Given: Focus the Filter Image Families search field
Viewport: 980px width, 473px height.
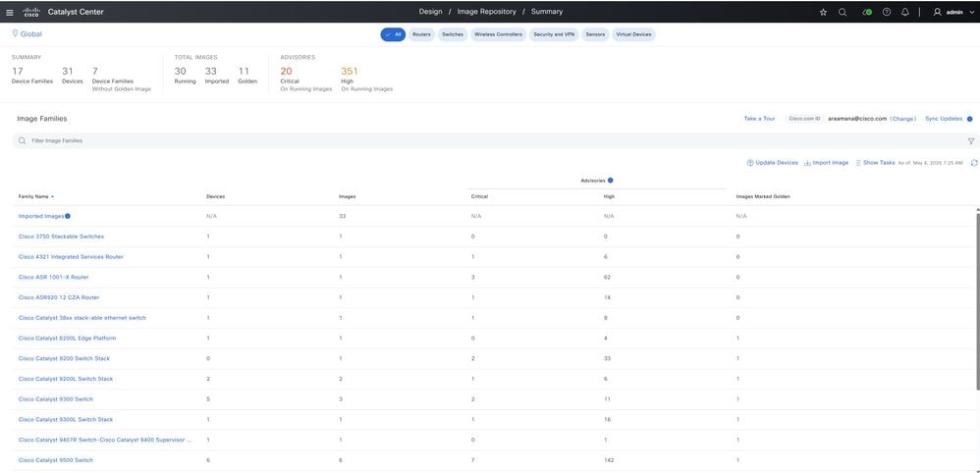Looking at the screenshot, I should click(494, 141).
